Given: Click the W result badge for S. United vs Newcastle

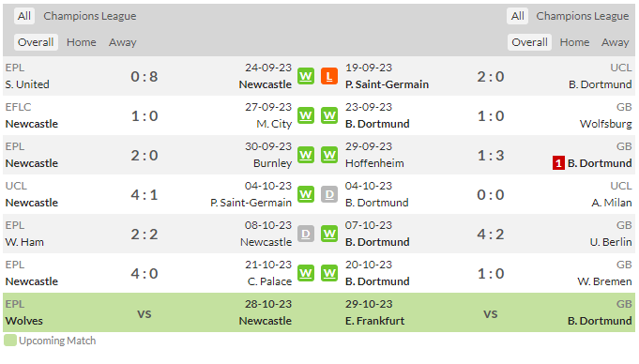Looking at the screenshot, I should click(x=306, y=76).
